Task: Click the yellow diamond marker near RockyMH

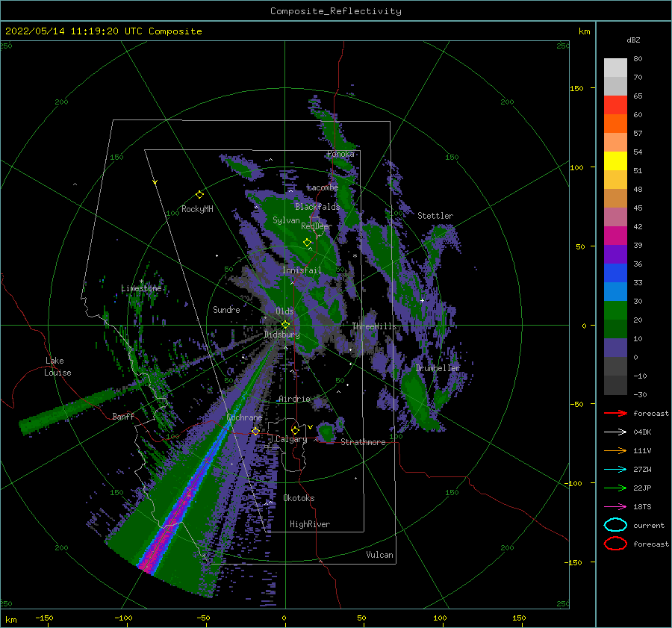Action: tap(199, 195)
